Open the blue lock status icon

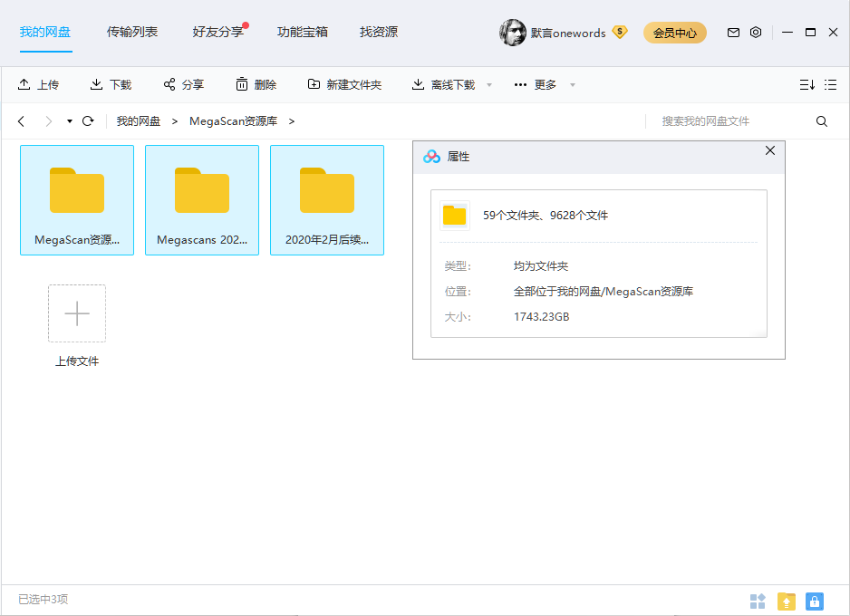(x=815, y=601)
